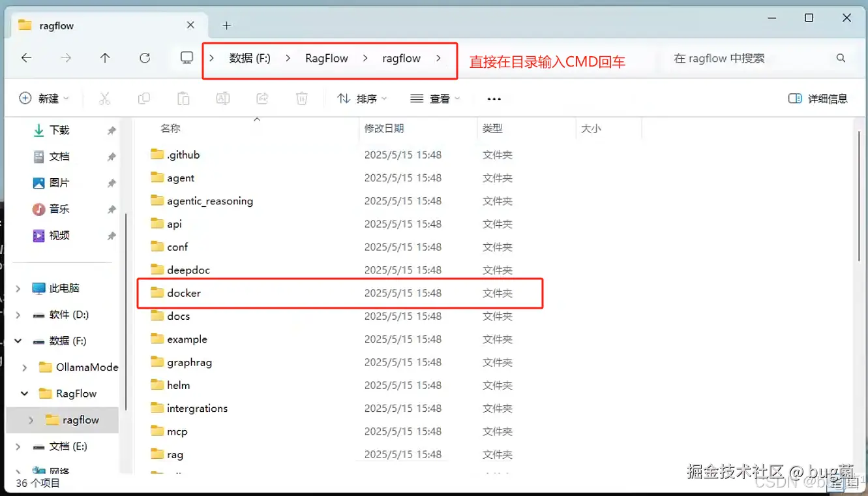The image size is (868, 496).
Task: Click the Cut scissors icon
Action: pyautogui.click(x=104, y=99)
